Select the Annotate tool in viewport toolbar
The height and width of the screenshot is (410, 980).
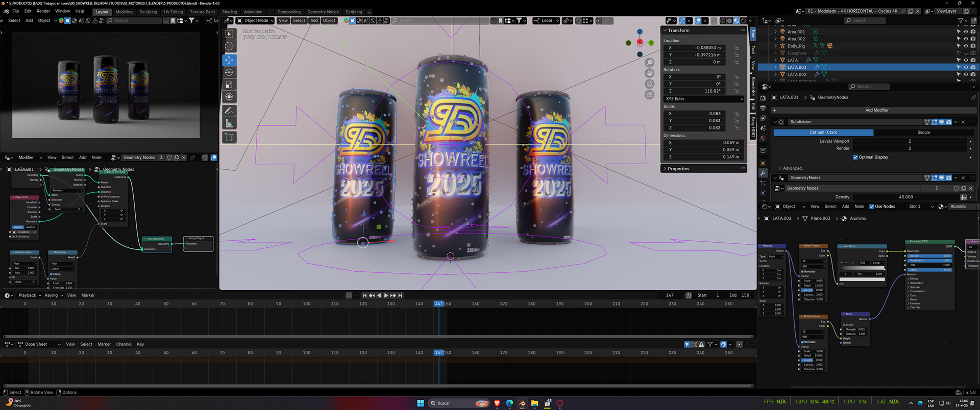coord(229,111)
